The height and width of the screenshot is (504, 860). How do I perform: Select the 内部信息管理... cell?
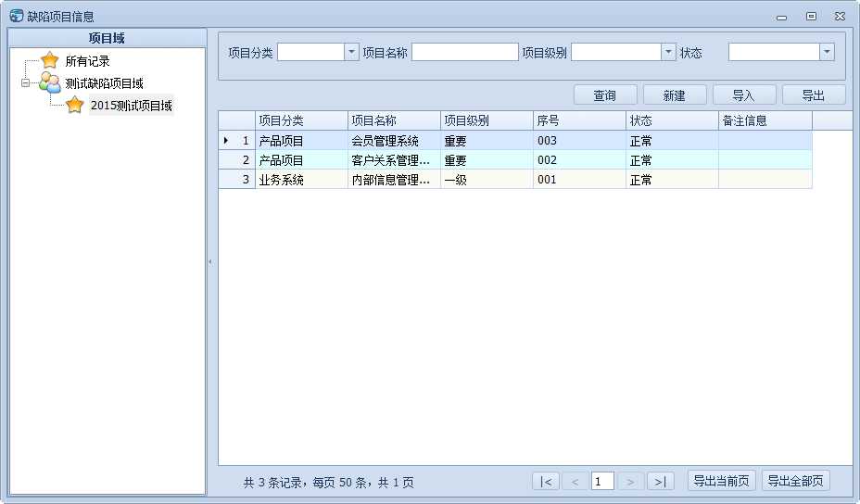coord(395,180)
